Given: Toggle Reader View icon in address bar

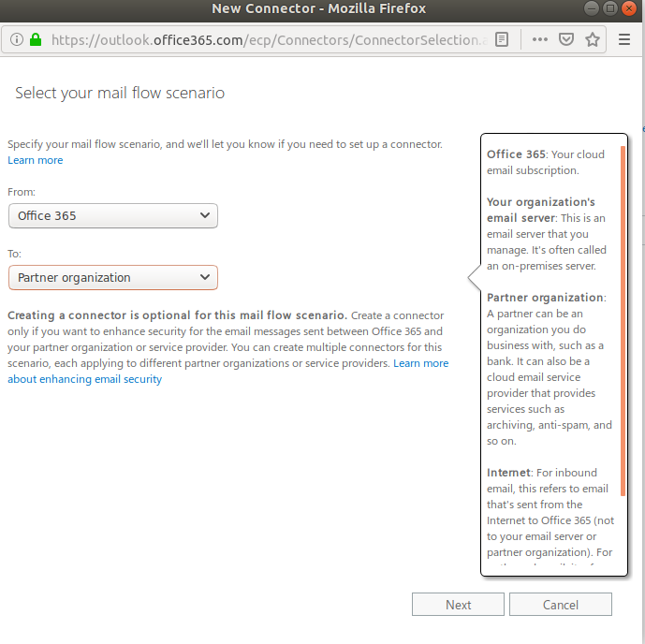Looking at the screenshot, I should click(502, 40).
